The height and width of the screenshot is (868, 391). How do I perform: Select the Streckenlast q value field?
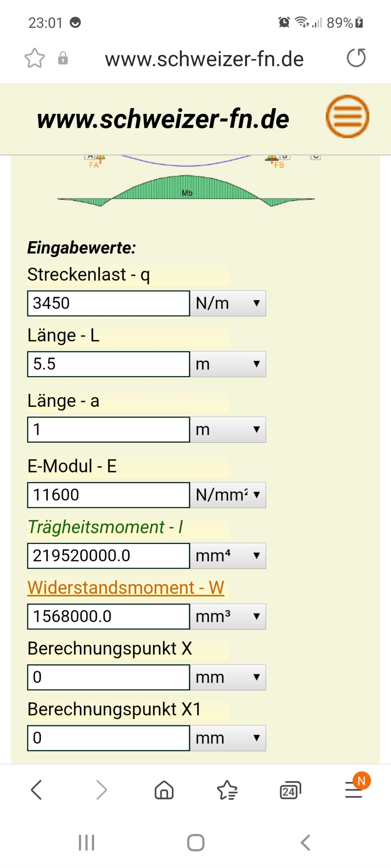point(109,303)
